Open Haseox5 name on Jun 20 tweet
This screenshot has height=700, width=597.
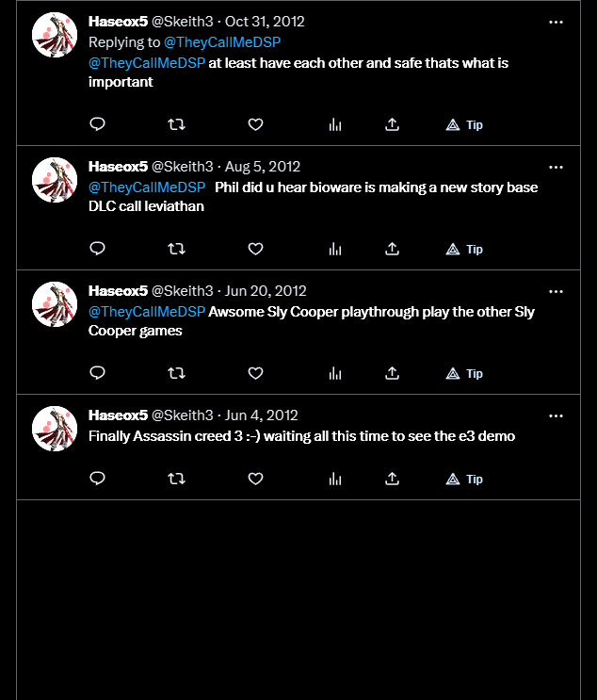118,291
